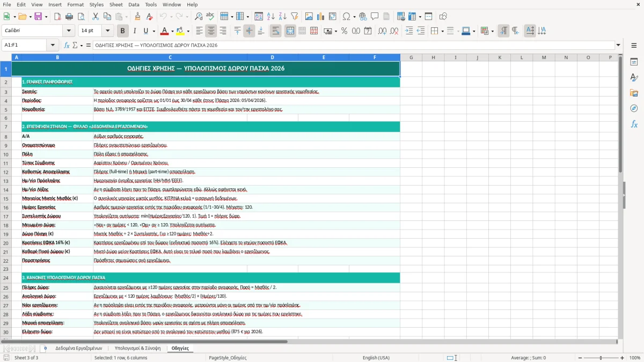Screen dimensions: 644x362
Task: Open the Sheet menu
Action: point(116,4)
